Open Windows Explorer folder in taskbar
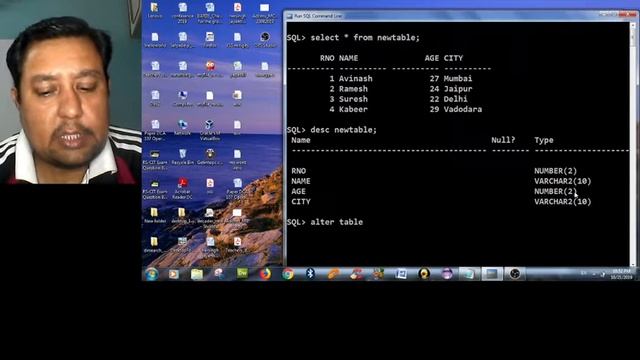 [x=197, y=274]
